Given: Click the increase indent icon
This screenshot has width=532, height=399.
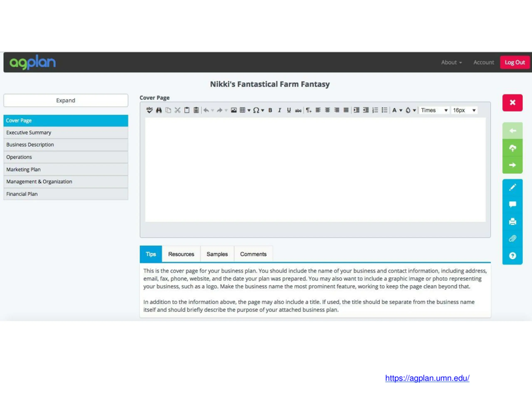Looking at the screenshot, I should [x=356, y=110].
